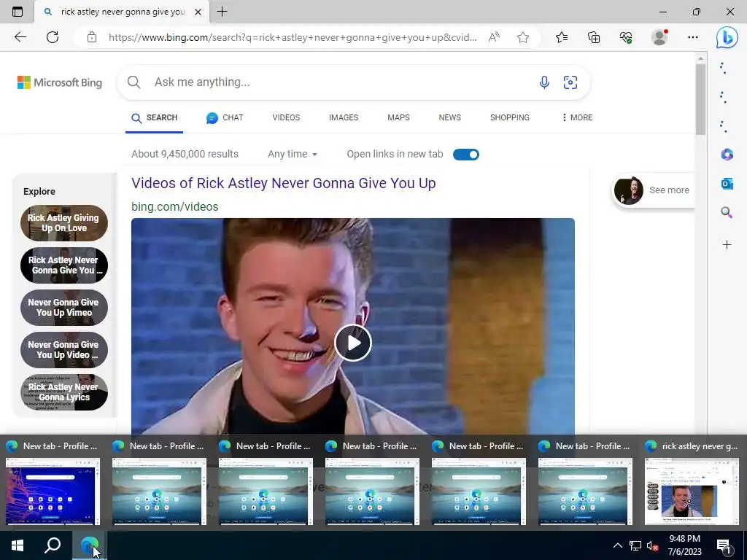Open the Search icon in Edge sidebar
747x560 pixels.
click(727, 212)
